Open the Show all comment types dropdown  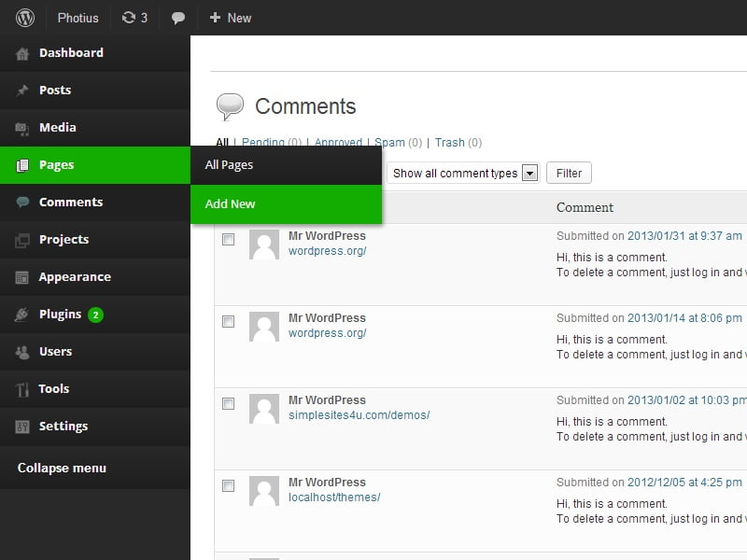(463, 173)
